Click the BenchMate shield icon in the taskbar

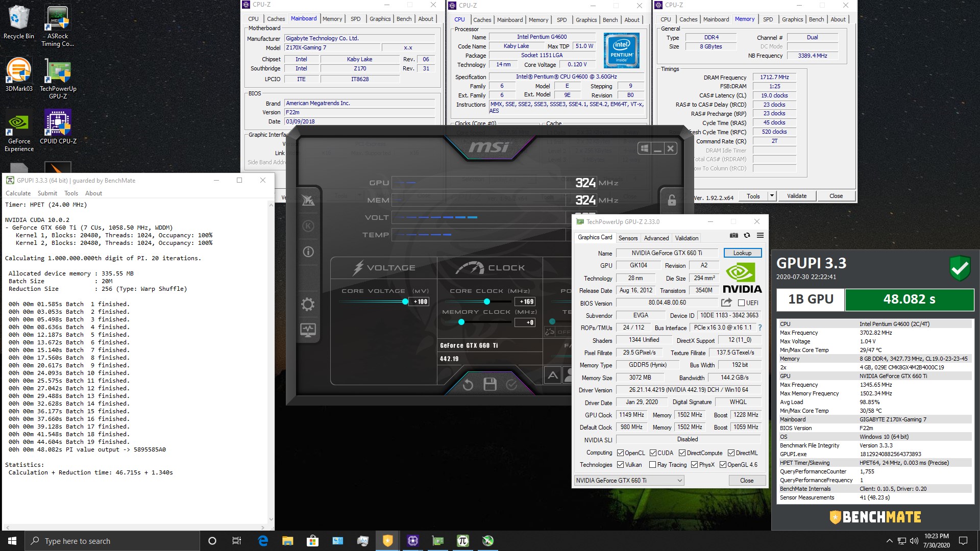(x=387, y=541)
